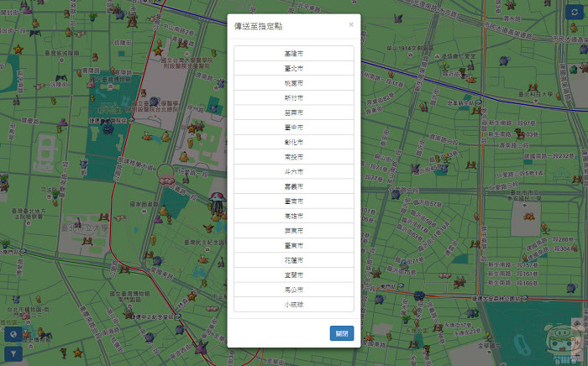Click the blue 關閉 button
Viewport: 588px width, 366px height.
pyautogui.click(x=342, y=333)
